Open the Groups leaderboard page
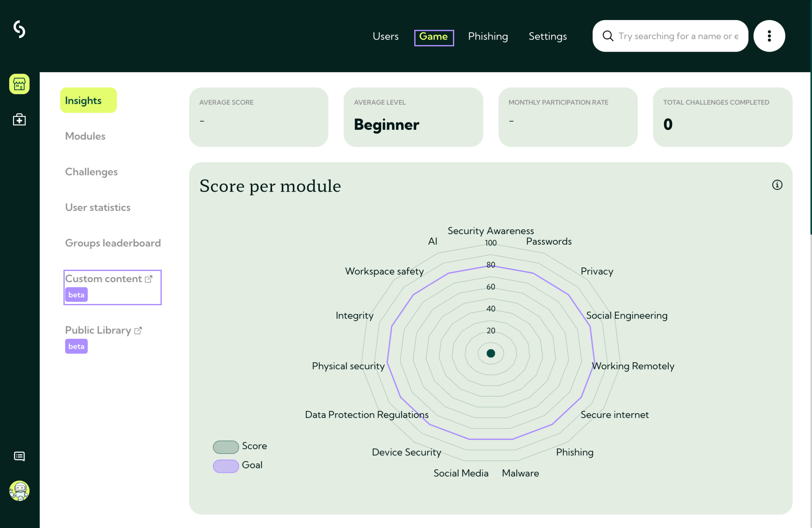Screen dimensions: 812x528 tap(113, 243)
